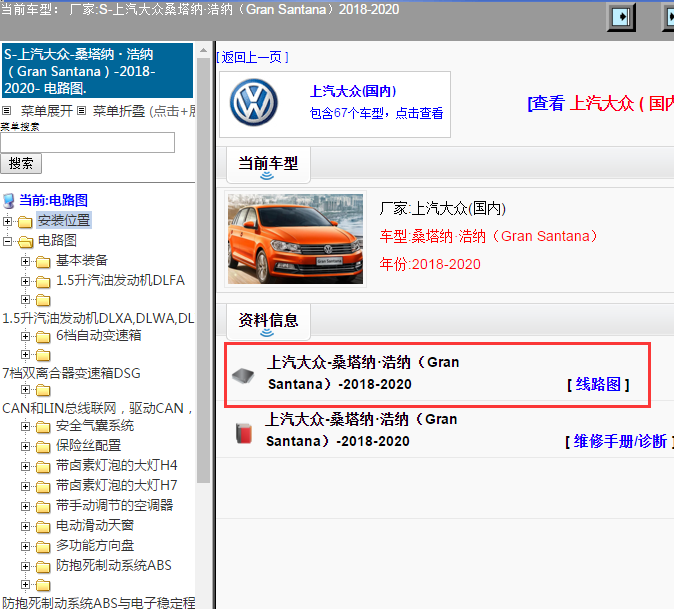Expand the 带卤素灯泡的大灯H4 node
Viewport: 674px width, 609px height.
point(25,466)
